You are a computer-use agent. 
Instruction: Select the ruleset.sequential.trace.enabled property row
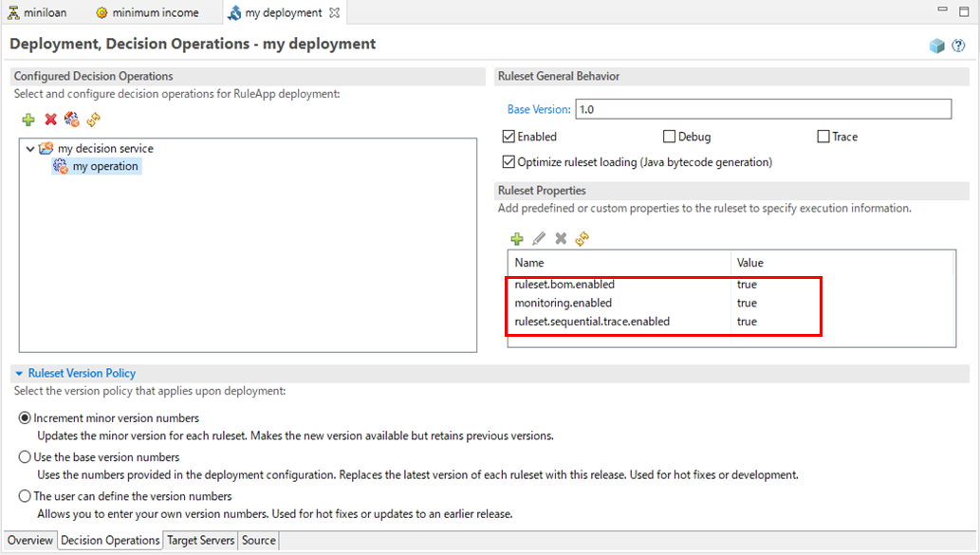[x=731, y=322]
